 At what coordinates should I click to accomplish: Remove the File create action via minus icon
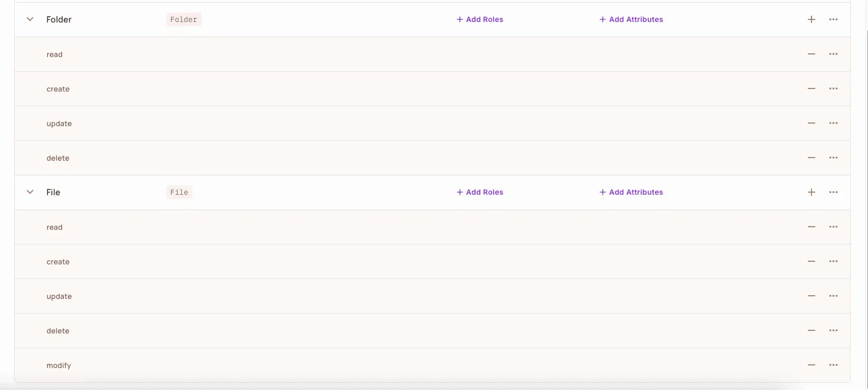(811, 261)
